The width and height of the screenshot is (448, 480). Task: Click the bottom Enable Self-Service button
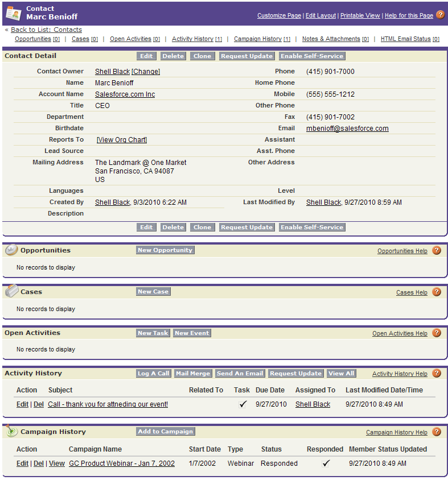click(x=312, y=227)
